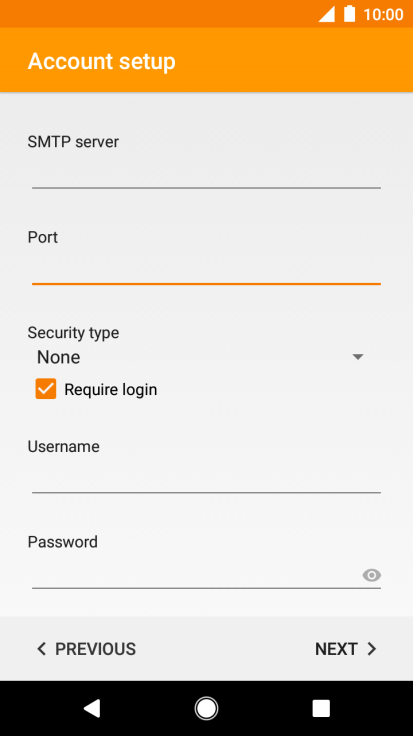Open recent apps with square icon
Viewport: 413px width, 736px height.
click(321, 708)
